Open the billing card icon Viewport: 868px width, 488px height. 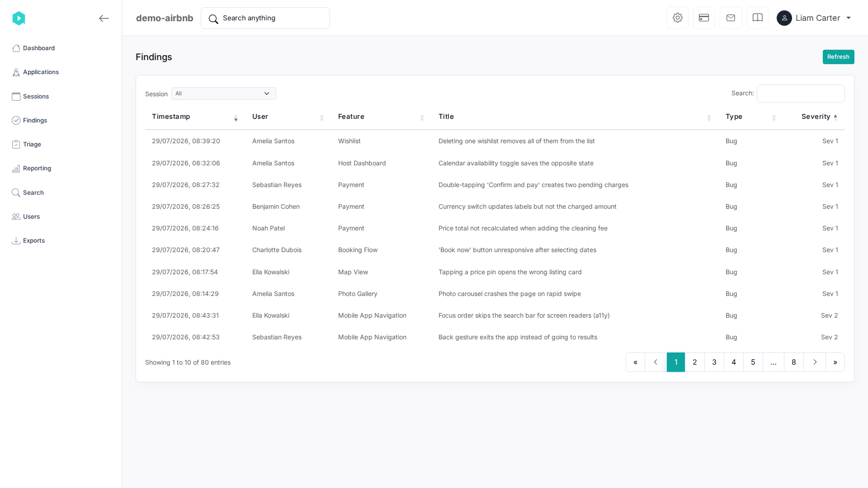(704, 18)
